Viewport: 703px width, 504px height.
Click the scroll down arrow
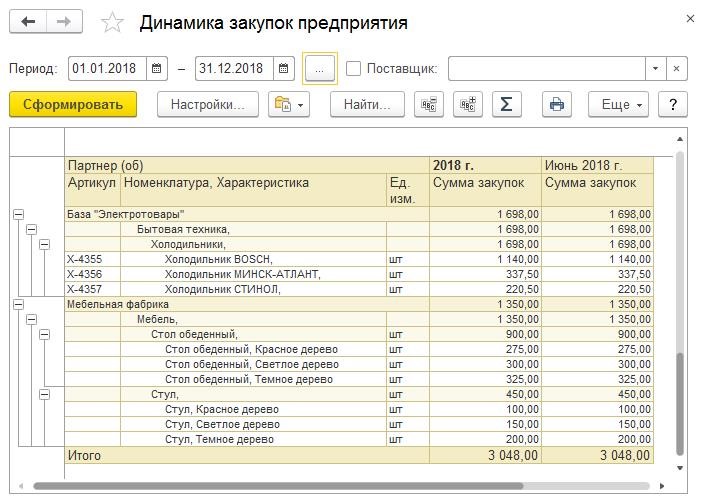click(x=680, y=468)
